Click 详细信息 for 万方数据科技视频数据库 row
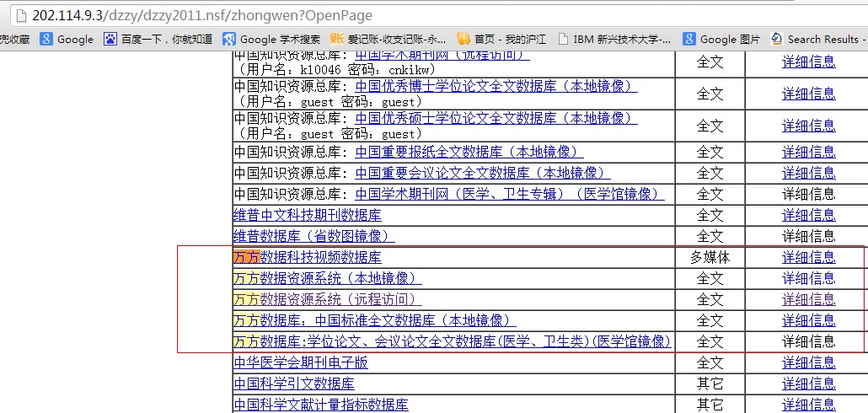 (809, 257)
